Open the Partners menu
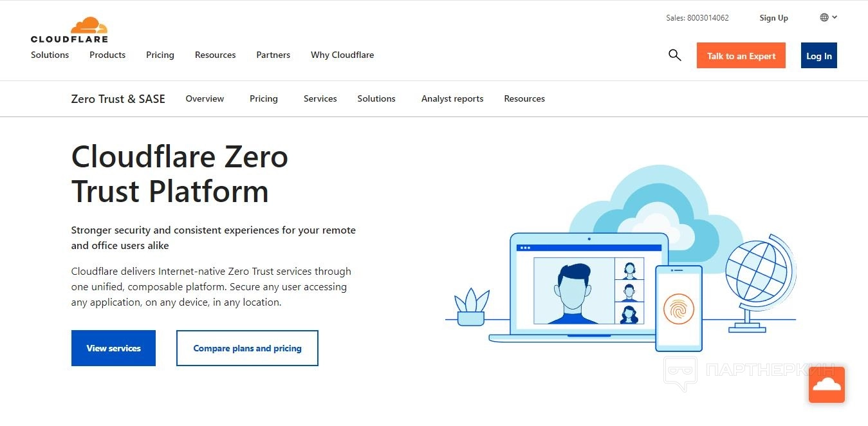Image resolution: width=868 pixels, height=426 pixels. (273, 55)
